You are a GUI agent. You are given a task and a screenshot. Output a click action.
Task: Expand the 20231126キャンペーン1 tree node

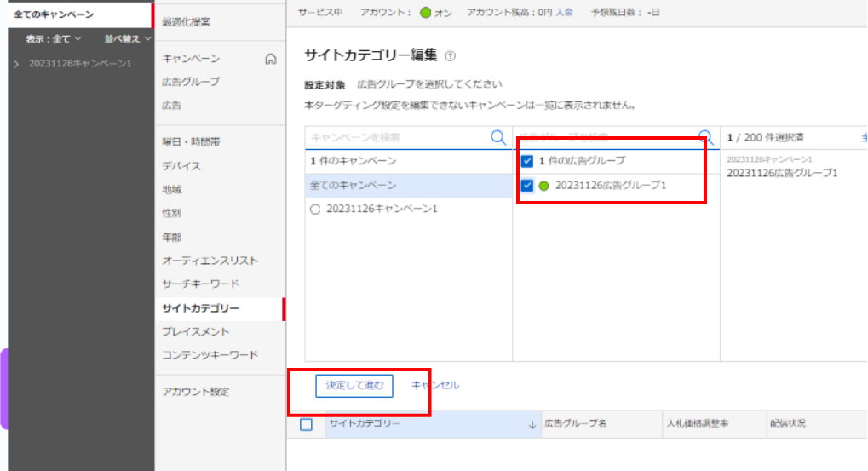pos(17,64)
